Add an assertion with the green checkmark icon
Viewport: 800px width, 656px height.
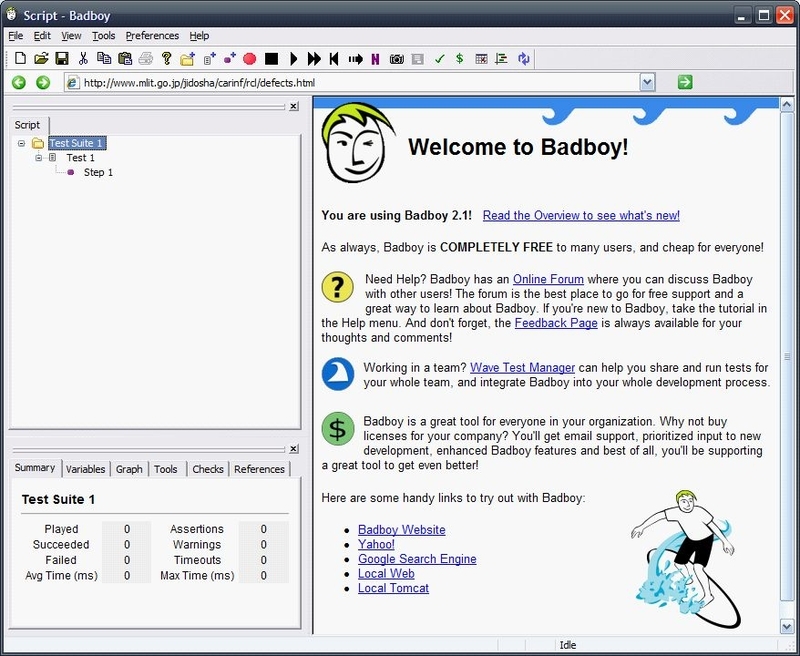439,59
